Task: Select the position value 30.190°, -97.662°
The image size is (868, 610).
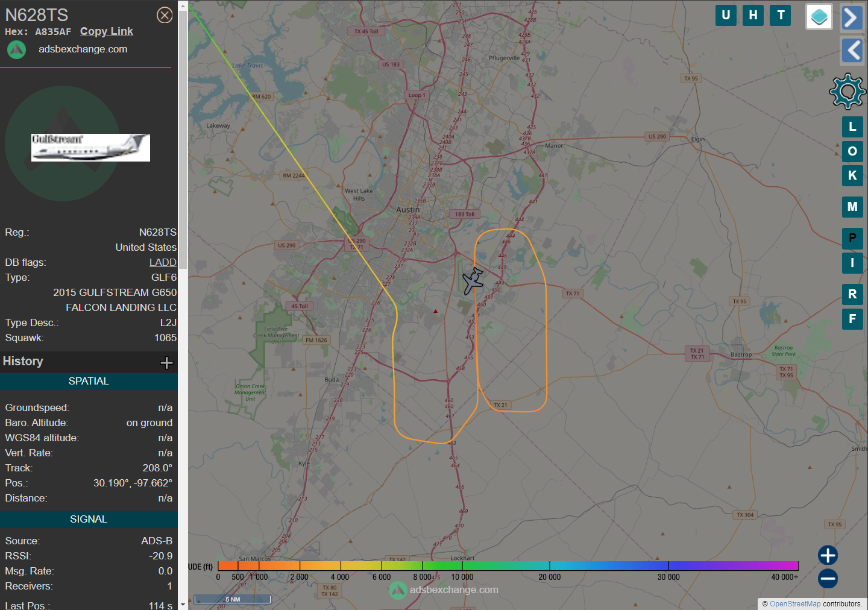Action: click(133, 483)
